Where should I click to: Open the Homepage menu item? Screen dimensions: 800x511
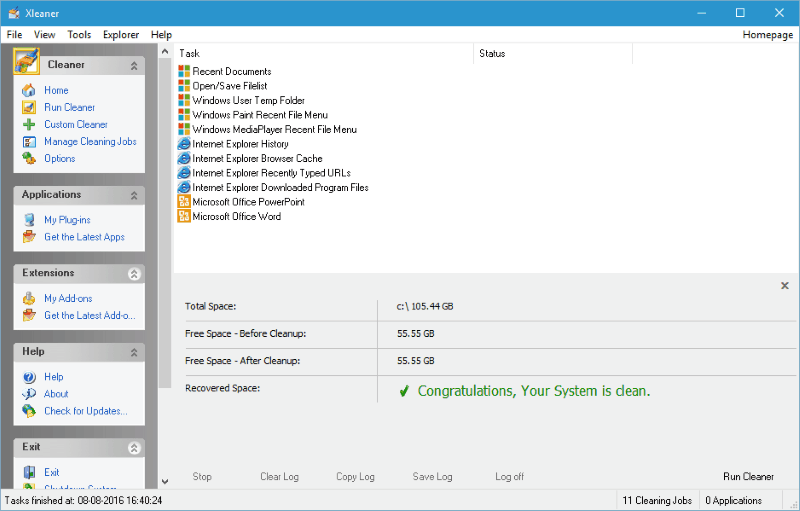pos(767,35)
